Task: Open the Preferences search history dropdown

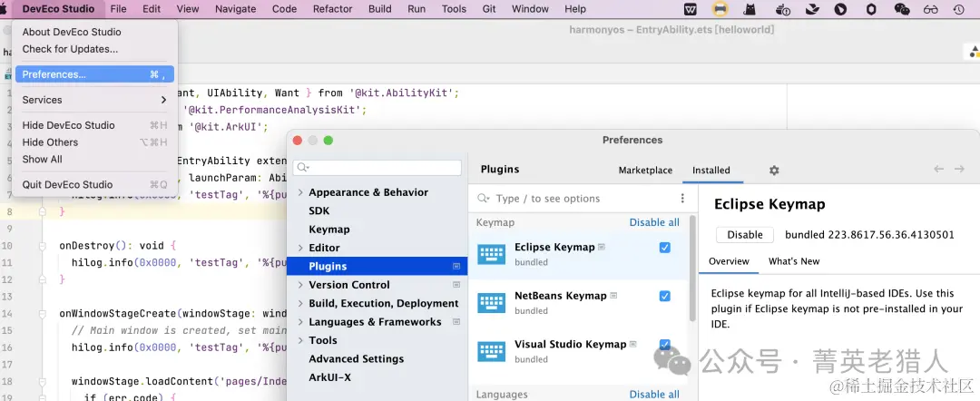Action: click(x=302, y=168)
